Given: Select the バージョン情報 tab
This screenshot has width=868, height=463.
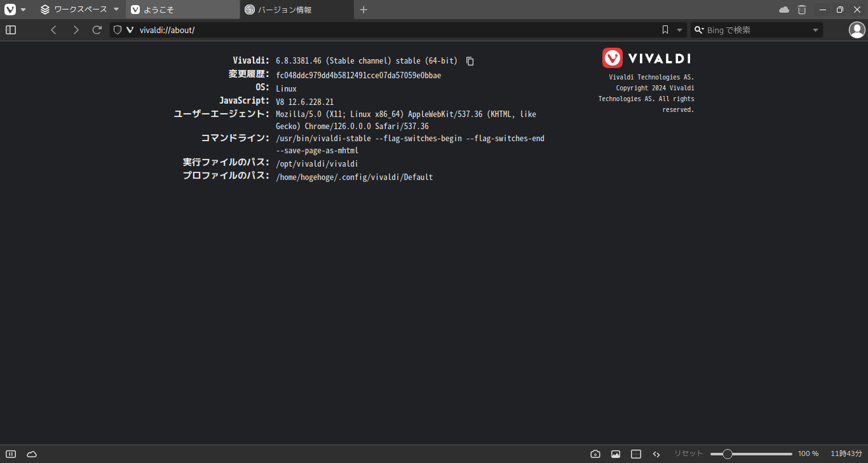Looking at the screenshot, I should 297,10.
